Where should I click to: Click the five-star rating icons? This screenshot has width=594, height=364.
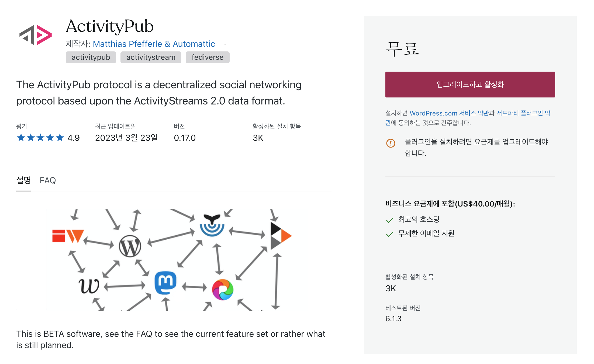40,138
